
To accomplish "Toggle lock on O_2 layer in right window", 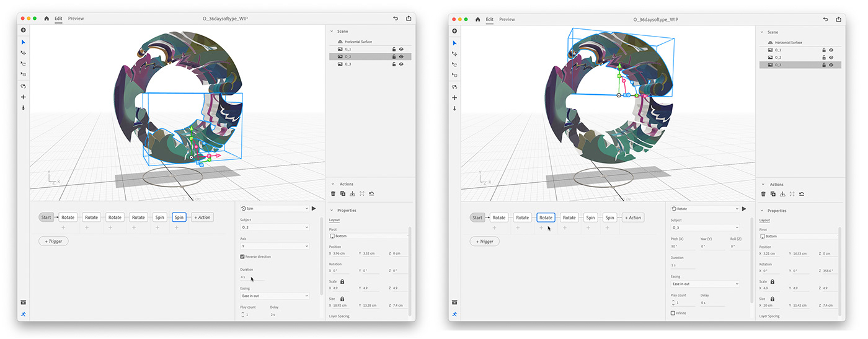I will 824,57.
